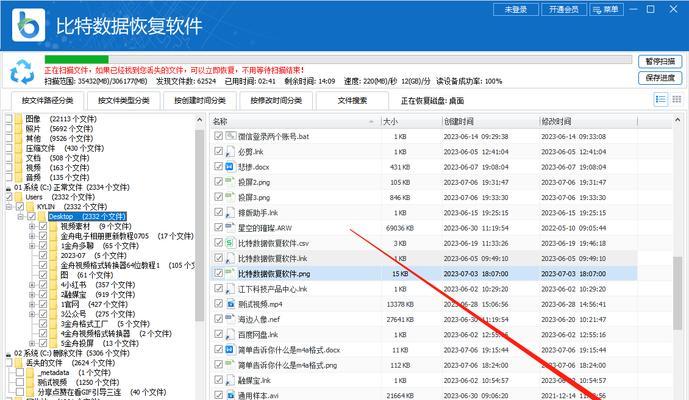Click the 图像 folder icon in tree
Image resolution: width=689 pixels, height=400 pixels.
(18, 119)
